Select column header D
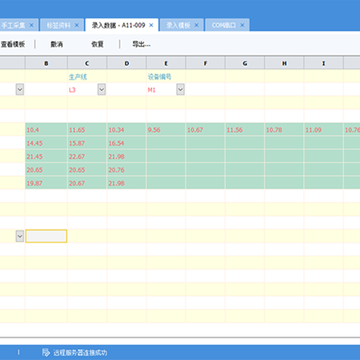 [x=126, y=63]
